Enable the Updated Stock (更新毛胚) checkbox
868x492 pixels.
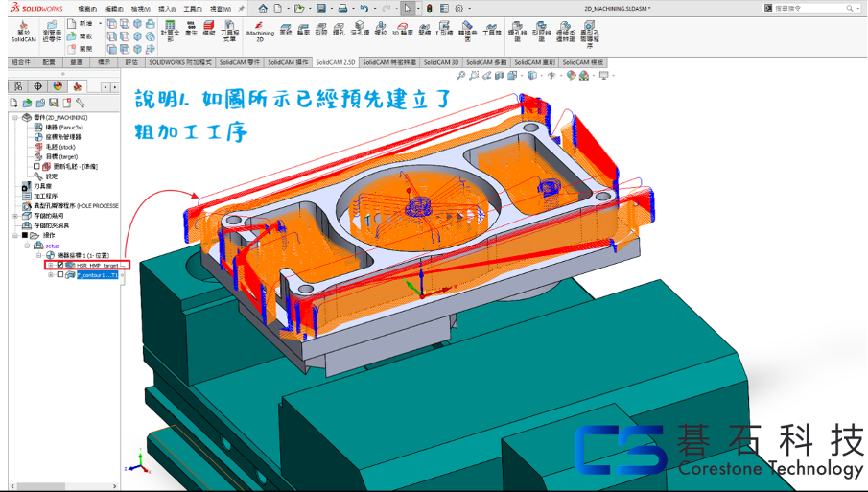point(37,166)
